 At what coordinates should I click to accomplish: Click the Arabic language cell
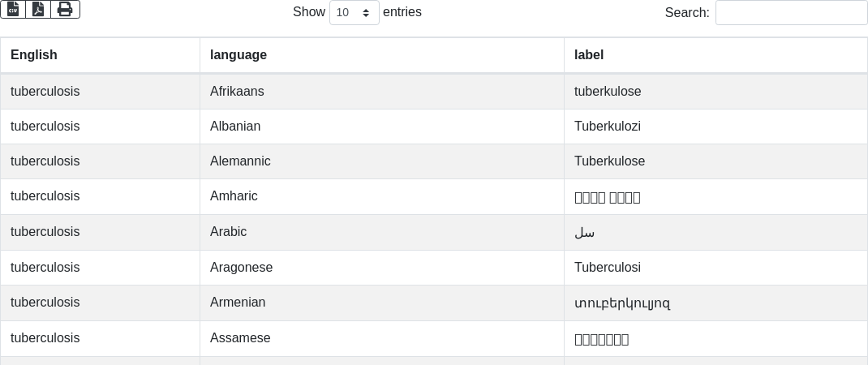click(228, 232)
